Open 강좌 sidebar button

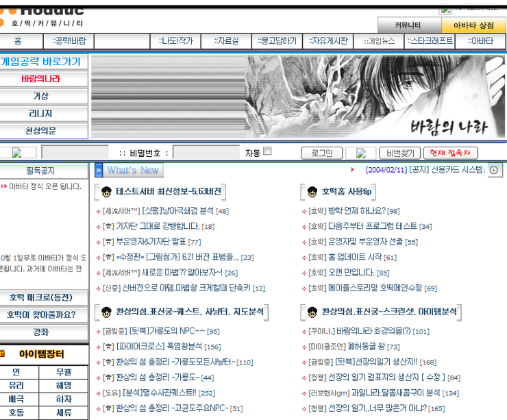click(x=41, y=332)
